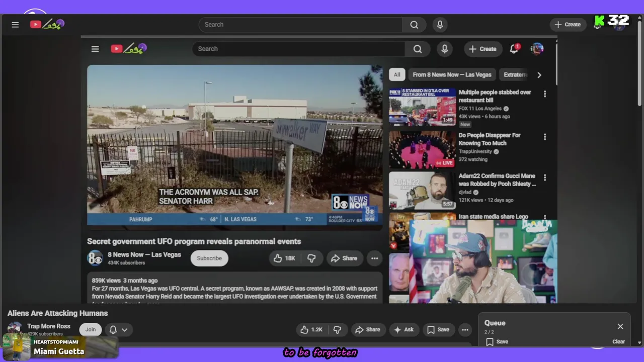This screenshot has width=644, height=362.
Task: Dislike the Aliens Are Attacking video
Action: [337, 330]
